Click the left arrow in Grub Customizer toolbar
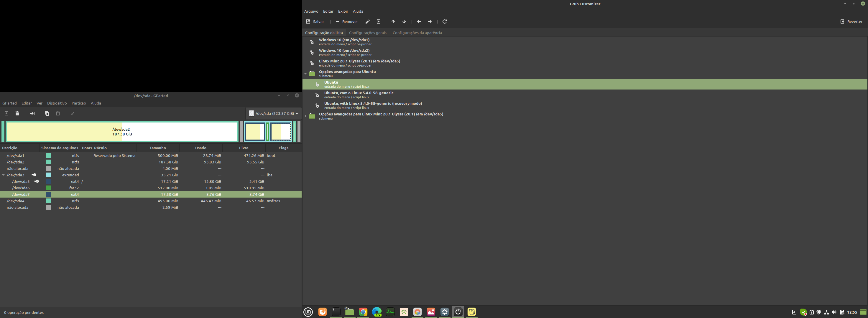 pos(419,21)
